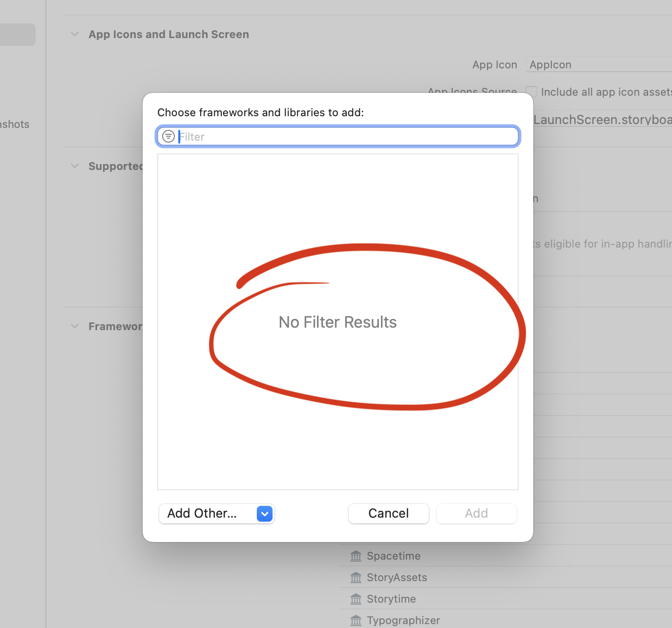Click the highlighted sidebar item at top-left
The image size is (672, 628).
pyautogui.click(x=17, y=35)
